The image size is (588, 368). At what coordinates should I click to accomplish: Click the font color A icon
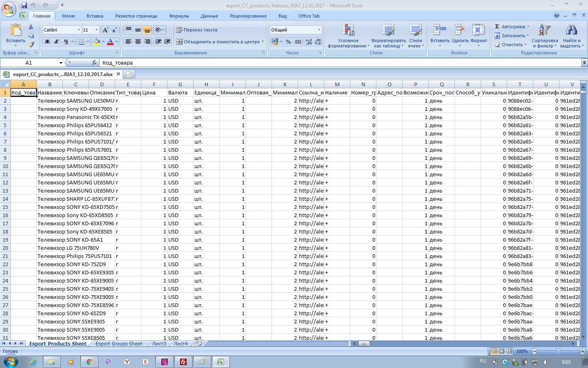[110, 42]
